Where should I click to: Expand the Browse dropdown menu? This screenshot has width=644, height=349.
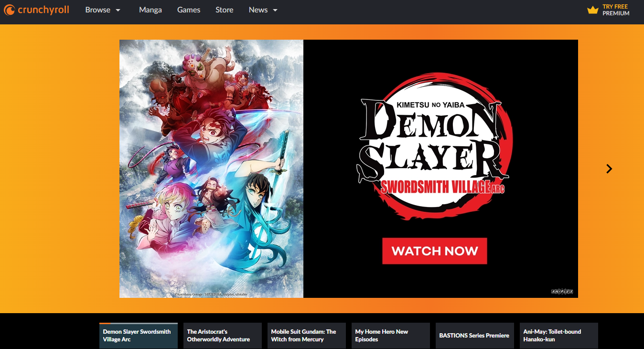click(x=103, y=10)
